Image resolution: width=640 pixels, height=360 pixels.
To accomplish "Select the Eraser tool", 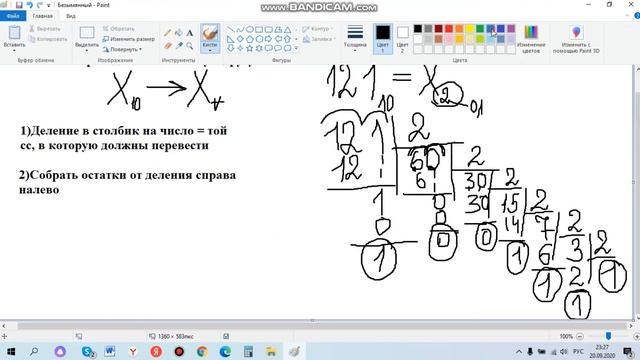I will (167, 46).
